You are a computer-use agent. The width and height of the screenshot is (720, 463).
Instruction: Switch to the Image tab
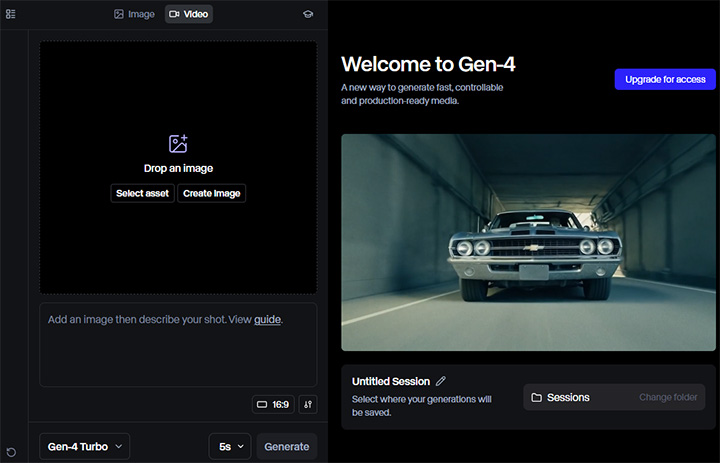tap(134, 14)
